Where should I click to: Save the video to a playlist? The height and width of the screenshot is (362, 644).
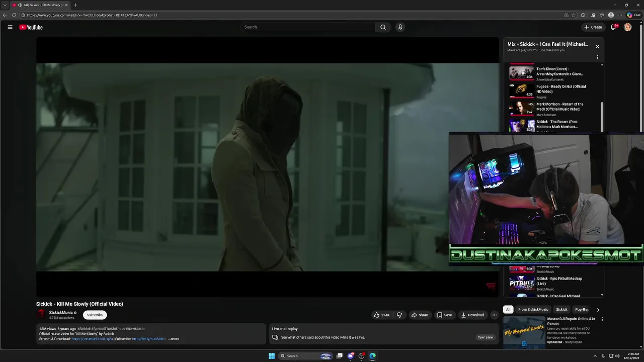pos(444,315)
